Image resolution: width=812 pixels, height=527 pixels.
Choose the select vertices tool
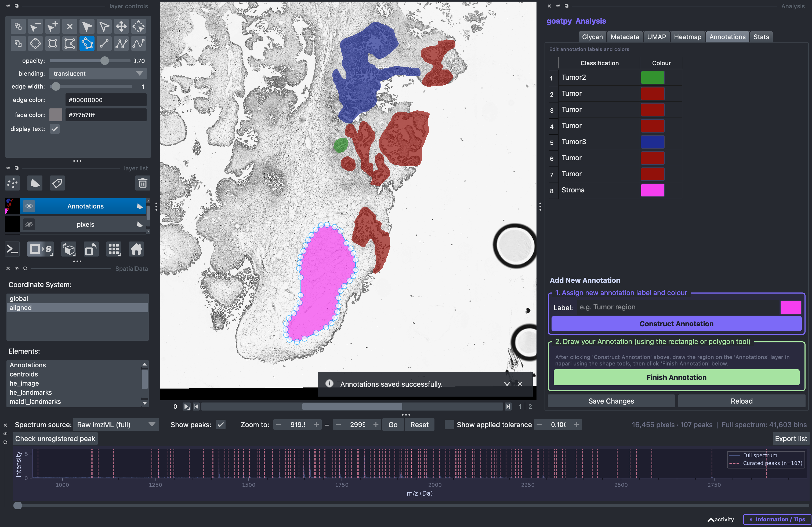click(x=104, y=26)
